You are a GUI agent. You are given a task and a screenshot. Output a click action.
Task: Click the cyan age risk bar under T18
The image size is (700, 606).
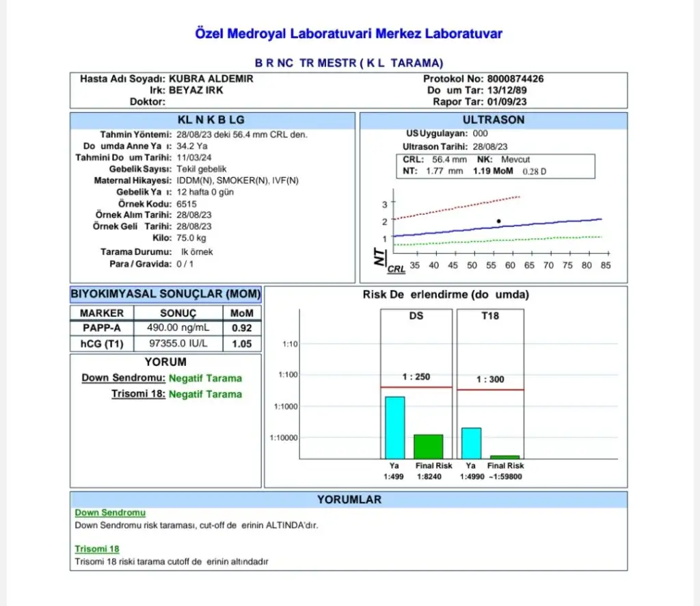(472, 443)
